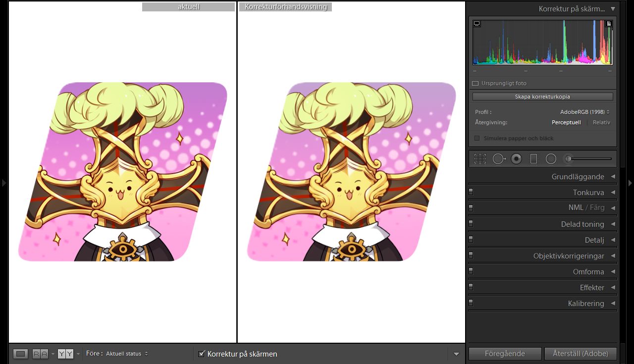Expand the Delad toning panel

pyautogui.click(x=613, y=224)
